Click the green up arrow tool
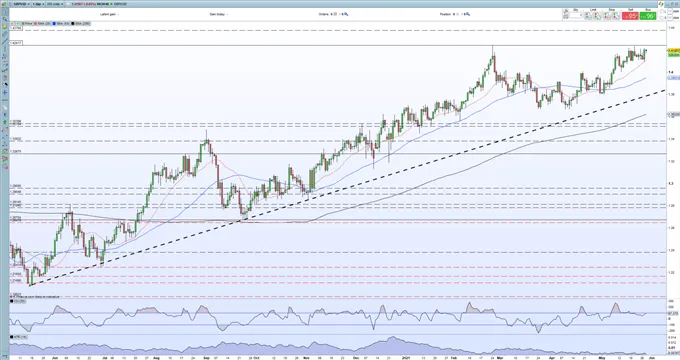Viewport: 680px width, 360px height. pyautogui.click(x=5, y=121)
